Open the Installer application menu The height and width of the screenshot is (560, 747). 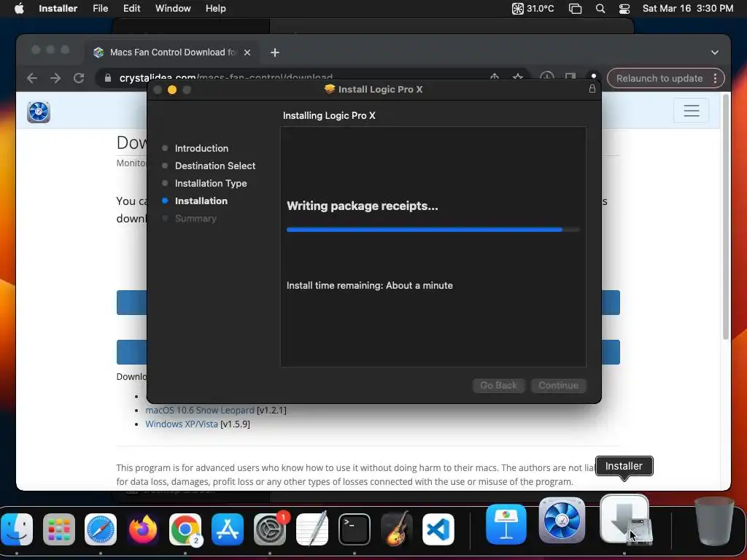click(x=58, y=9)
